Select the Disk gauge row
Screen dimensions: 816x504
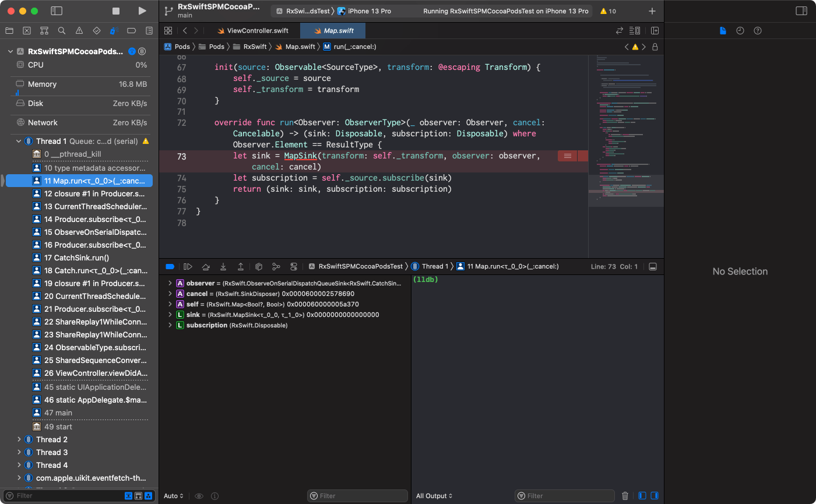coord(82,103)
